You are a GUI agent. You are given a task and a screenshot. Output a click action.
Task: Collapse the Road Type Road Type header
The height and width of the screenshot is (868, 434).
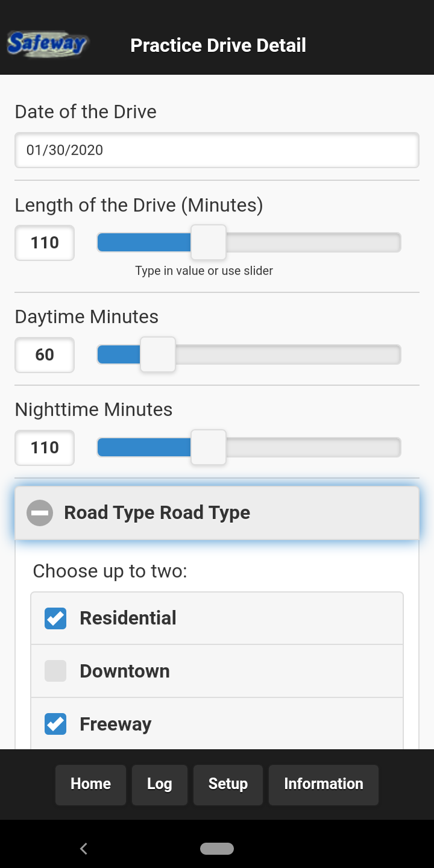[x=217, y=513]
